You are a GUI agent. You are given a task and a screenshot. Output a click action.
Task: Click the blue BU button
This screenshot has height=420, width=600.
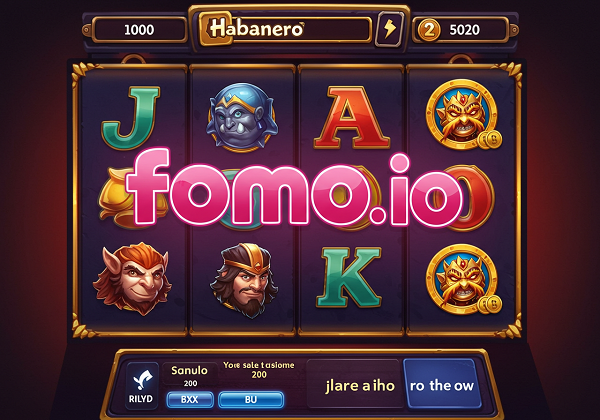point(251,400)
